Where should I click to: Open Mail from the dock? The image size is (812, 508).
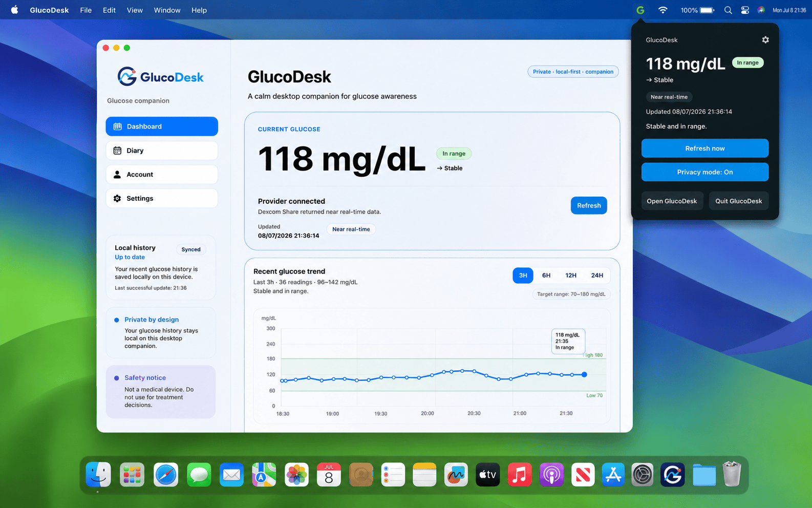point(231,475)
